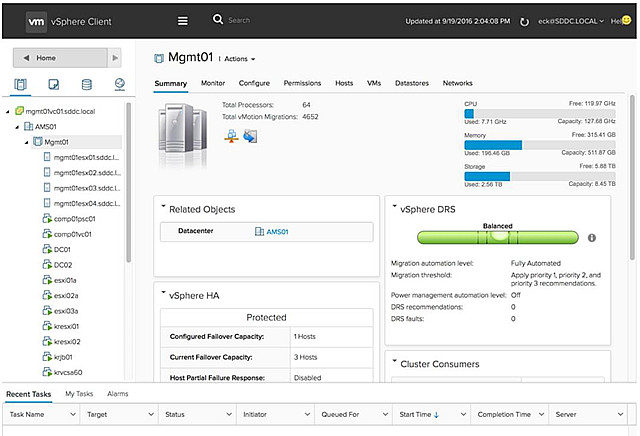
Task: Click the smiley feedback icon
Action: [x=627, y=20]
